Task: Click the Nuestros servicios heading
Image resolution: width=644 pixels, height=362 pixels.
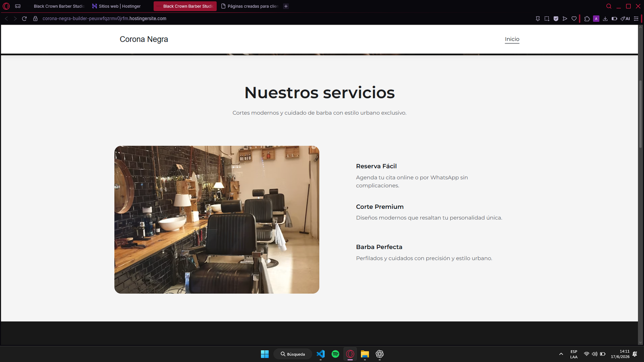Action: click(x=320, y=93)
